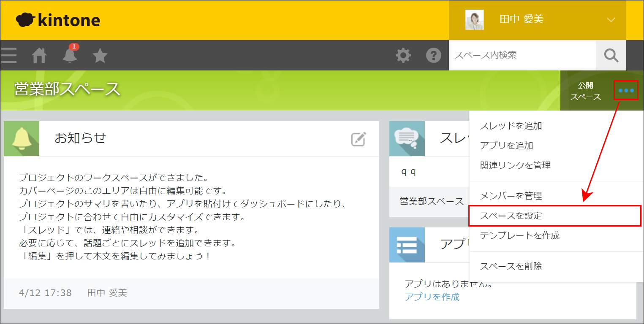Click the search magnifier icon
The width and height of the screenshot is (644, 324).
[x=611, y=55]
